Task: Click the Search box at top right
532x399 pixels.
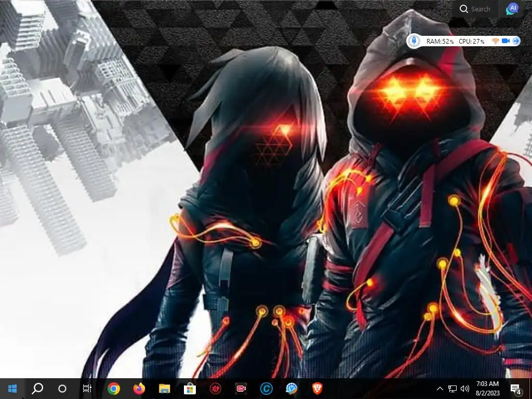Action: 475,9
